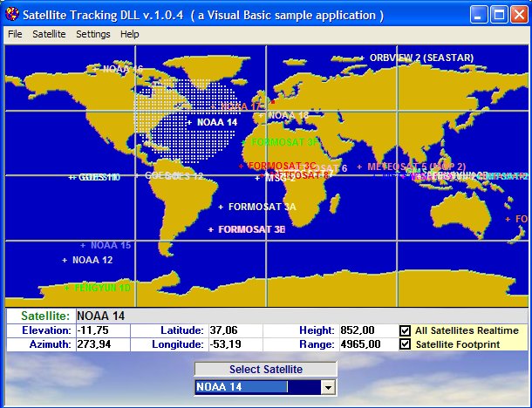Click the NOAA 16 satellite marker

(95, 69)
